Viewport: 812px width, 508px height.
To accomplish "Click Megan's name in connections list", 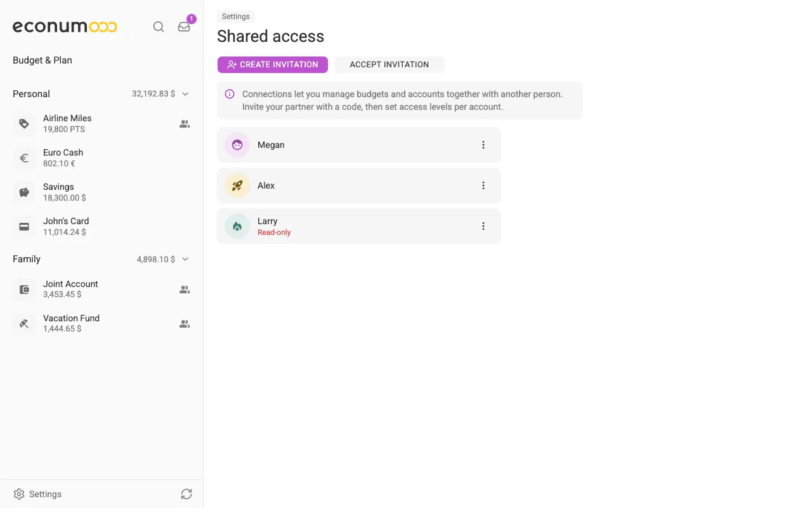I will point(271,145).
